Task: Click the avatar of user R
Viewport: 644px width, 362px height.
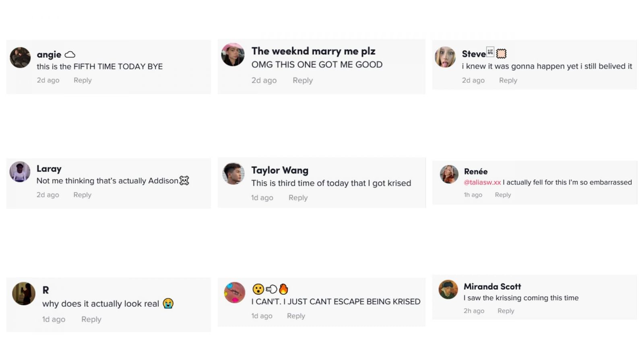Action: pos(24,293)
